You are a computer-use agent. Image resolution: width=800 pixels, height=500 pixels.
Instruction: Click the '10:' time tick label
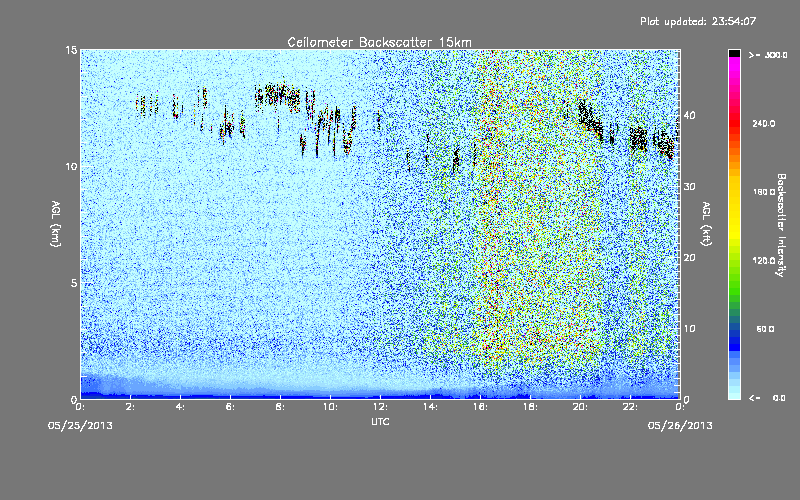tap(330, 407)
